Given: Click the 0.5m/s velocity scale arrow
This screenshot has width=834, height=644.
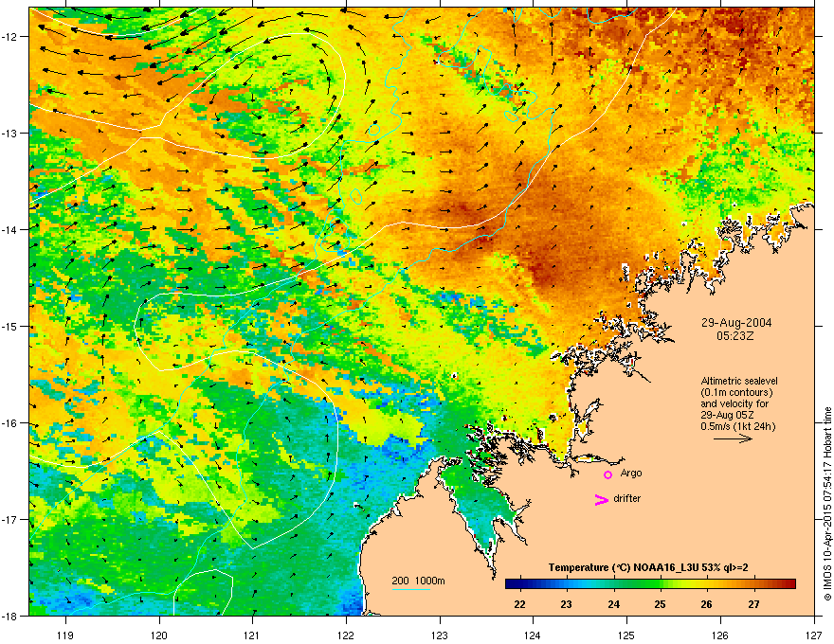Looking at the screenshot, I should 733,438.
